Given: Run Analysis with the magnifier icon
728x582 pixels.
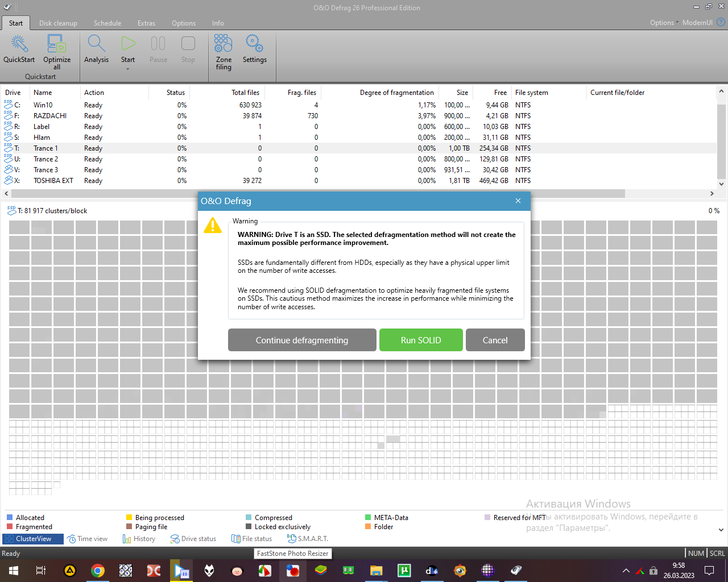Looking at the screenshot, I should [x=96, y=44].
